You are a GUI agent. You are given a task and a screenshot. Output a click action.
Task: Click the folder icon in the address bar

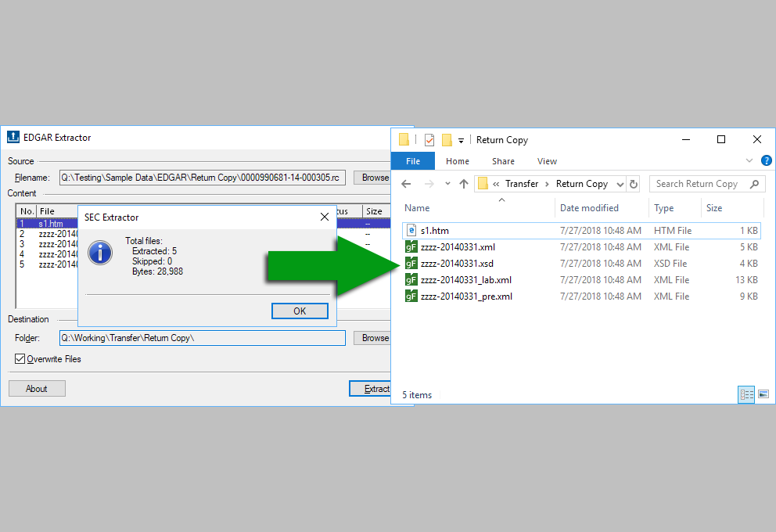pos(483,184)
